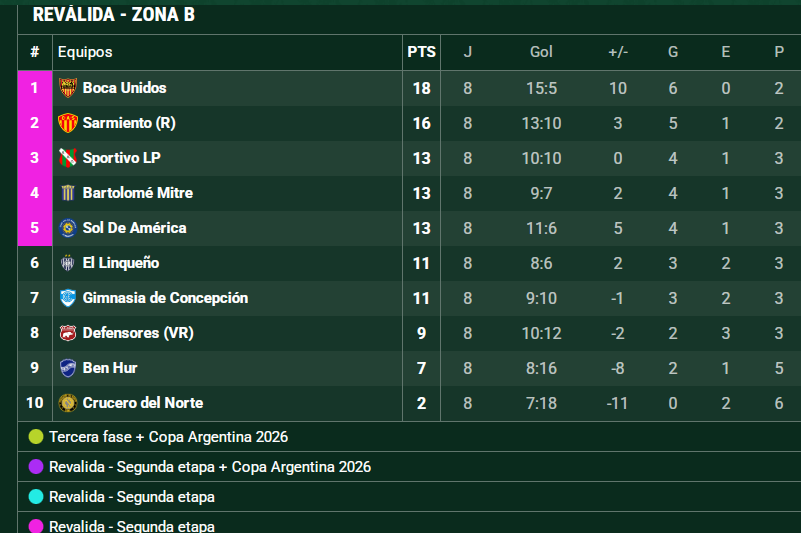
Task: Sort table by PTS column header
Action: 421,52
